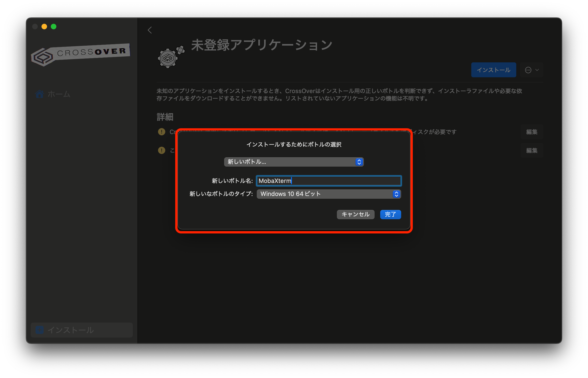
Task: Click the second warning icon under 詳細
Action: (162, 150)
